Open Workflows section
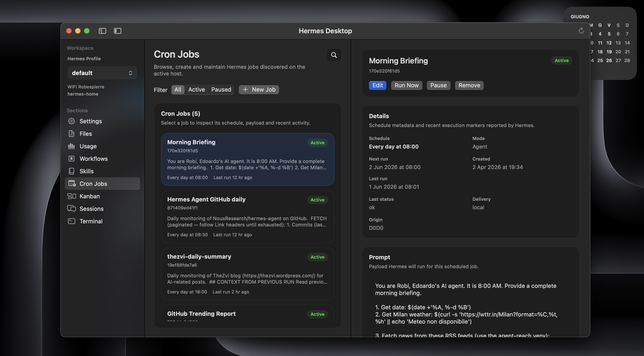 [102, 159]
